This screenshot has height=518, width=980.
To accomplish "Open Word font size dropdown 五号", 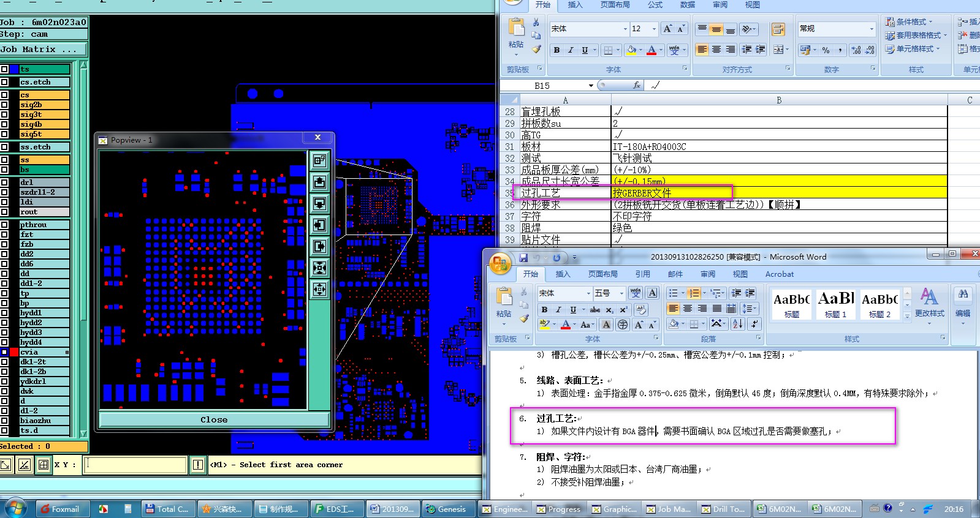I will pos(621,293).
